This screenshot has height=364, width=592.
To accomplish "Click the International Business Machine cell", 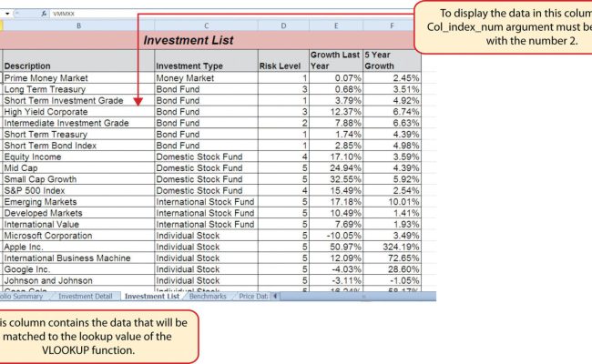I will click(x=78, y=258).
